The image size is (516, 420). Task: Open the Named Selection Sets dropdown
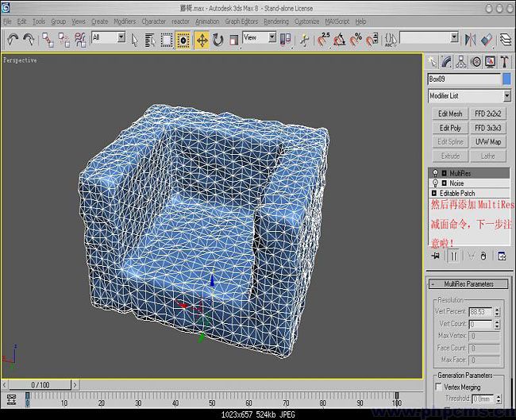click(x=454, y=37)
